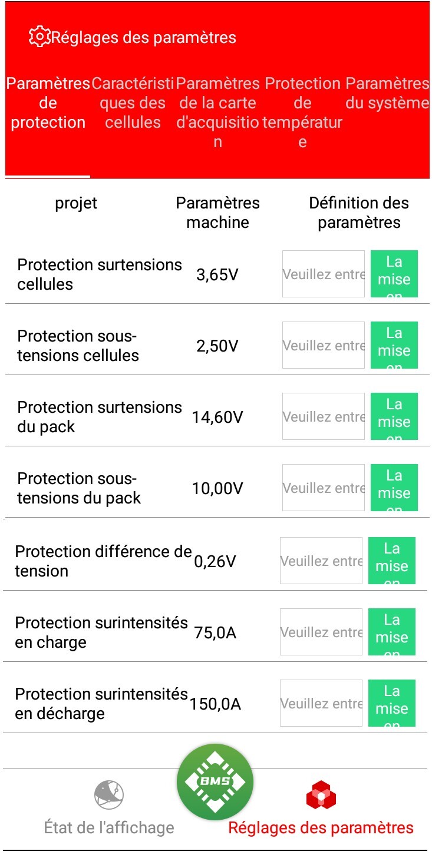Viewport: 432px width, 868px height.
Task: Click input for pack overvoltage protection
Action: coord(324,417)
